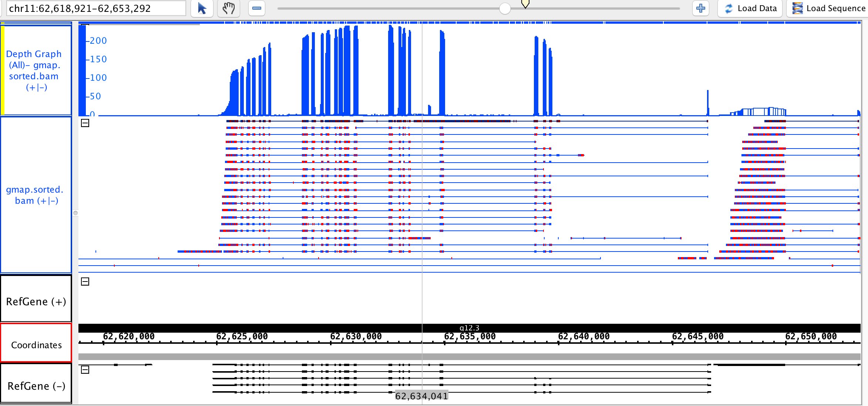Click the 62,645,000 coordinate label
The image size is (868, 406).
[x=698, y=336]
